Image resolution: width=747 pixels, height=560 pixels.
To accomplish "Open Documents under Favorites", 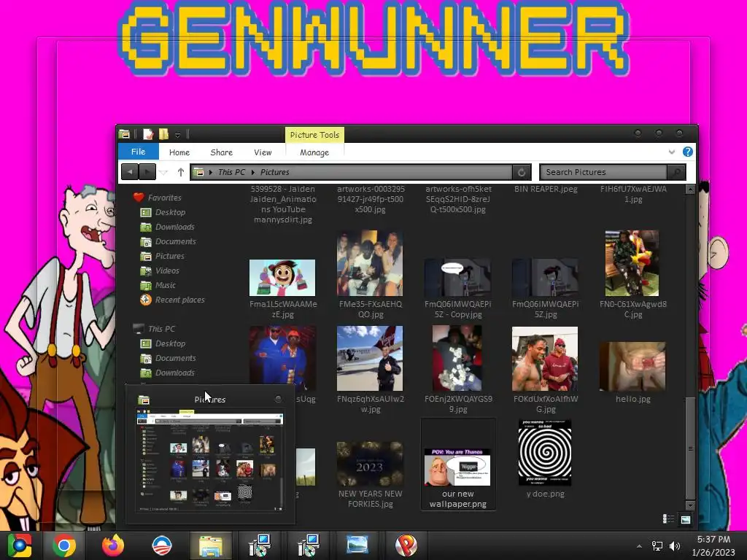I will pyautogui.click(x=175, y=241).
